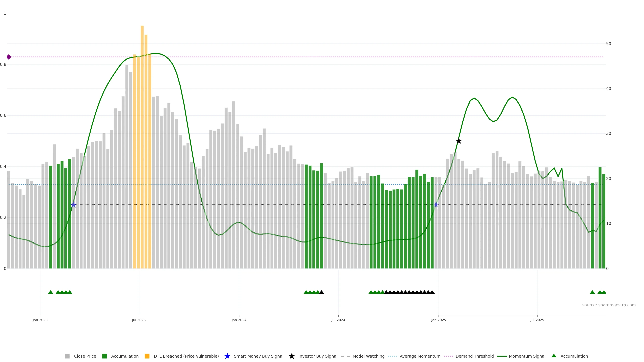
Task: Click the Jan 2024 axis label
Action: 239,320
